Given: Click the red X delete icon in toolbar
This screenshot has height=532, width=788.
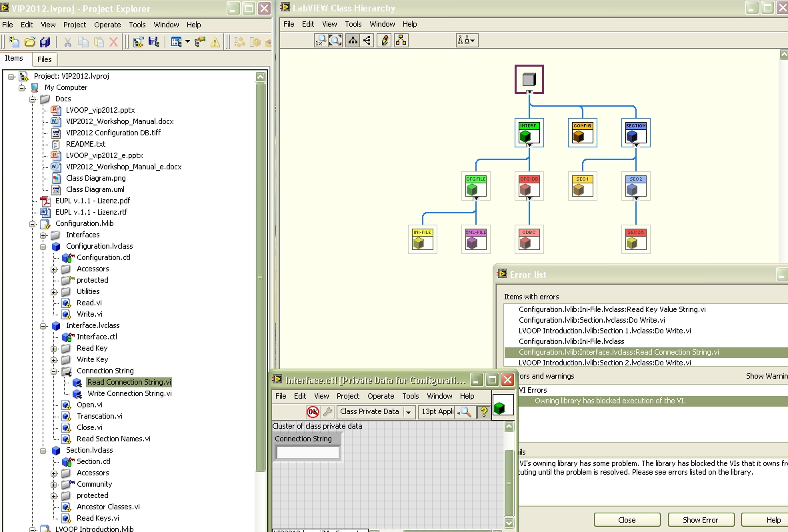Looking at the screenshot, I should (x=113, y=42).
